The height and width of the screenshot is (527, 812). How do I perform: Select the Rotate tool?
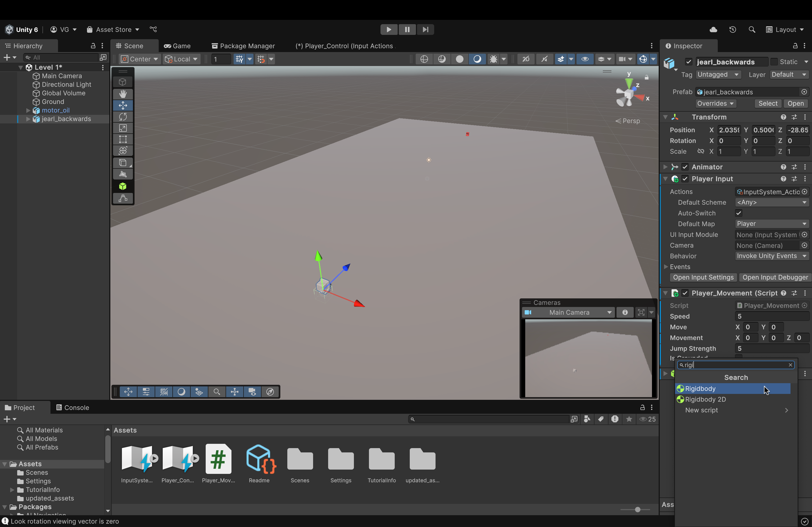pos(123,117)
